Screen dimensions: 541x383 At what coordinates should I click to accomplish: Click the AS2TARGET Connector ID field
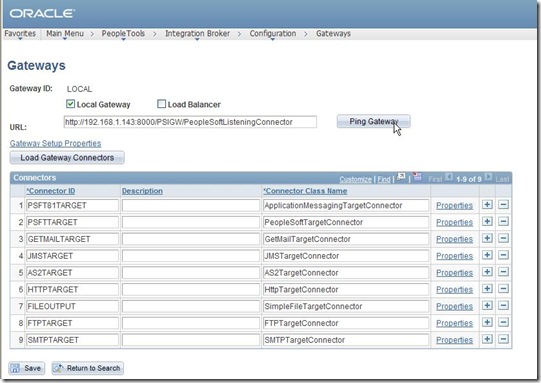72,273
